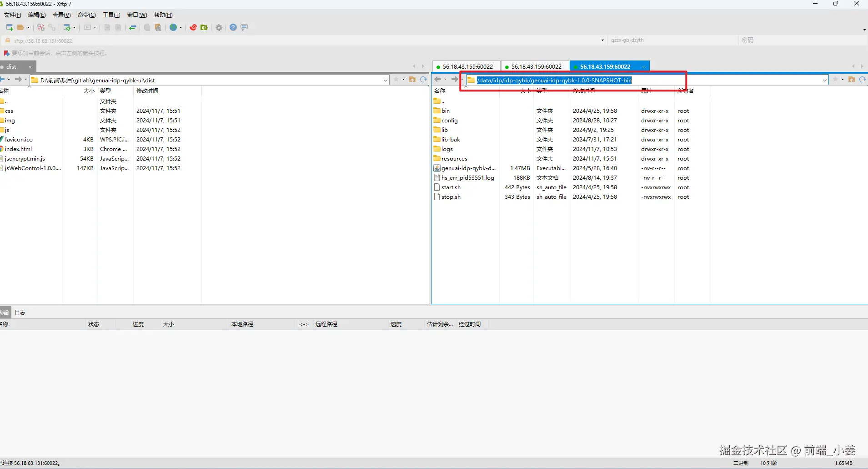The image size is (868, 469).
Task: Open the 命令(C) menu
Action: click(87, 15)
